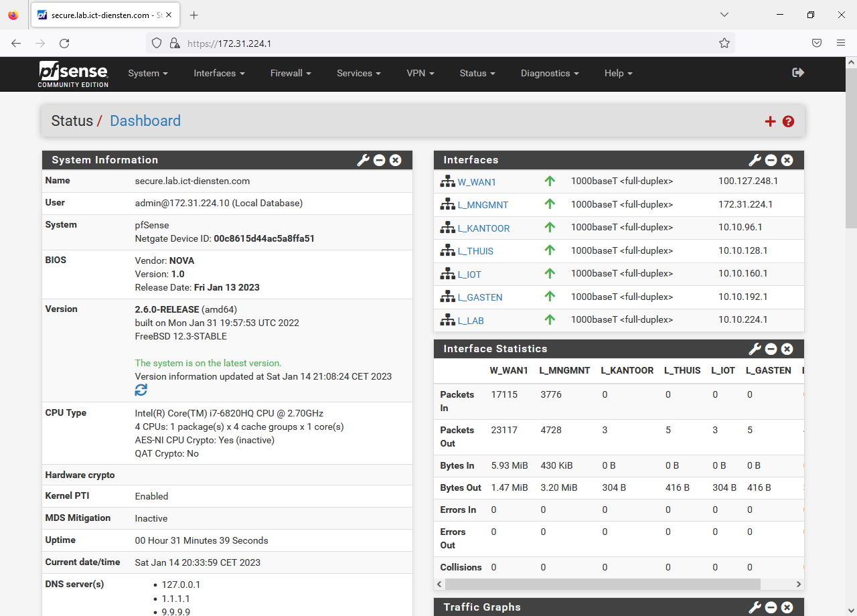Close the System Information widget
The image size is (857, 616).
tap(396, 160)
